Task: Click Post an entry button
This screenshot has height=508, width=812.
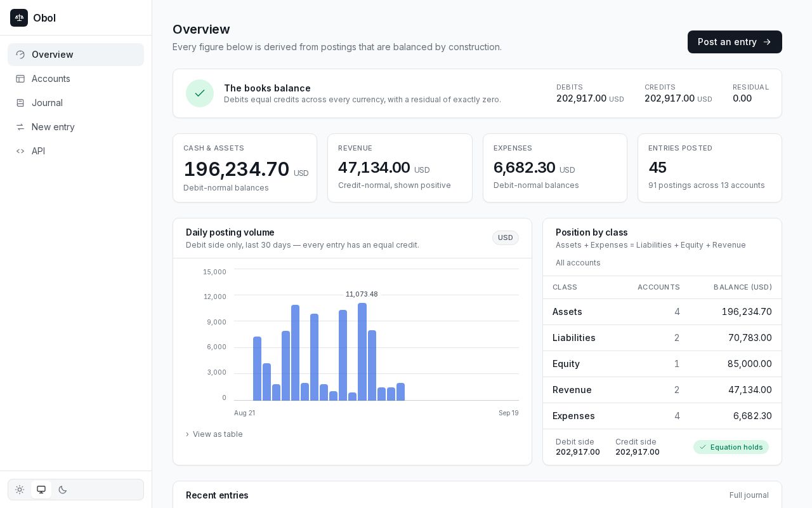Action: (735, 42)
